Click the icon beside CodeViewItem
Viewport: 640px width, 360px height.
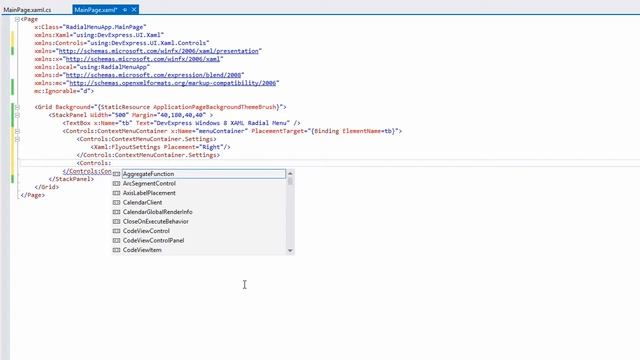(x=116, y=250)
